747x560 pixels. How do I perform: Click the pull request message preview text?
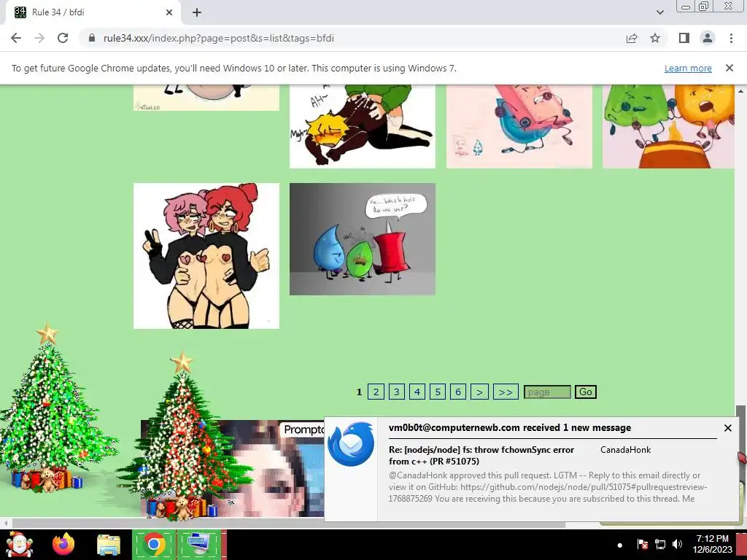click(548, 486)
